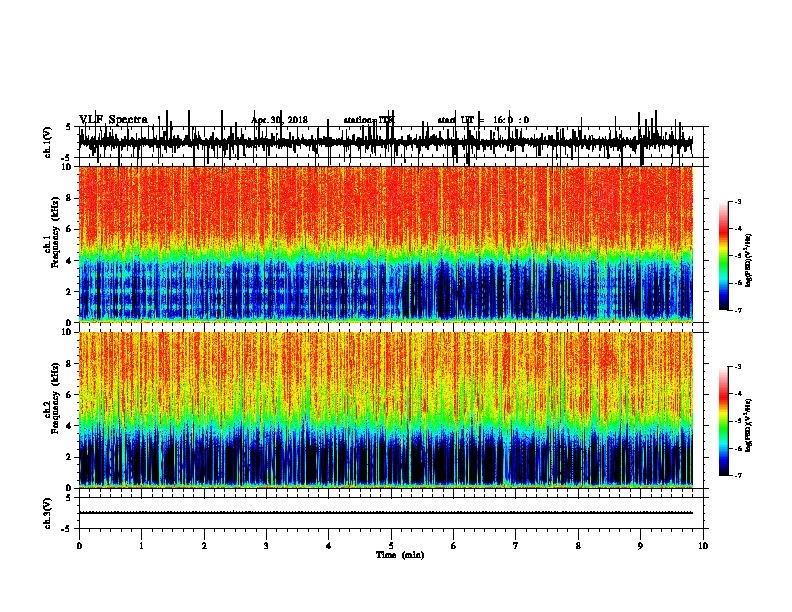The image size is (792, 612).
Task: Click the ch.2 spectrogram color scale bar
Action: 724,421
